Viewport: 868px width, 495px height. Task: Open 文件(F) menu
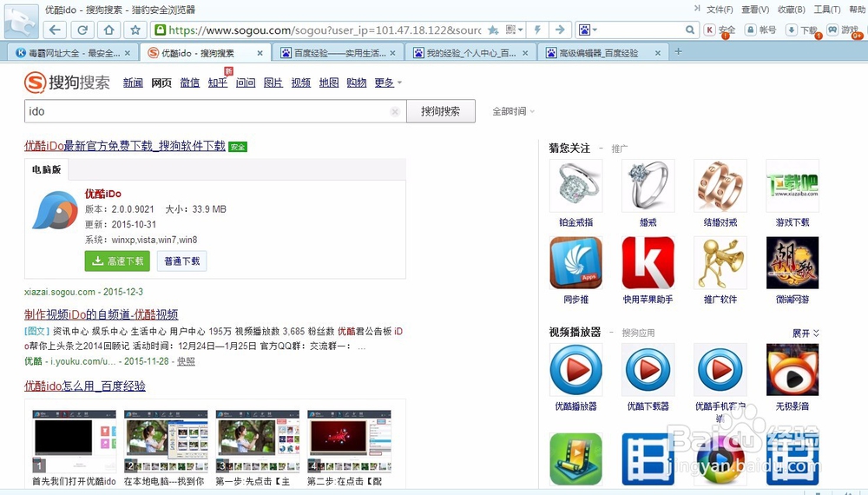[x=720, y=10]
